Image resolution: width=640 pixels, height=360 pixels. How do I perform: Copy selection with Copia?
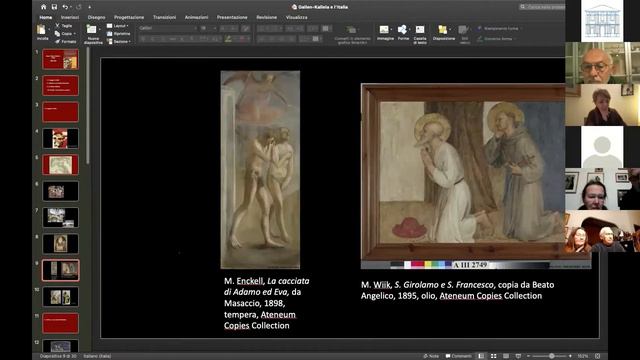pos(64,33)
